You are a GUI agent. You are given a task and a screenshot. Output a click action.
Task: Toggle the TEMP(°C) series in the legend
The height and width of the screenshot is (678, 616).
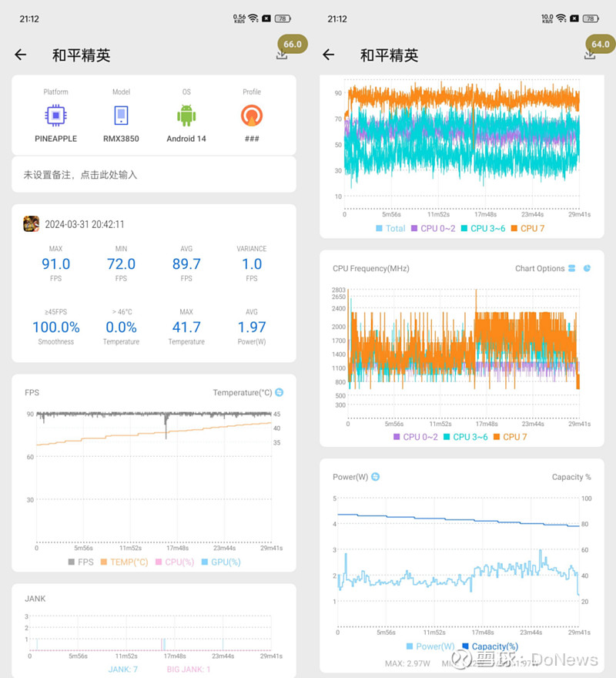(124, 562)
